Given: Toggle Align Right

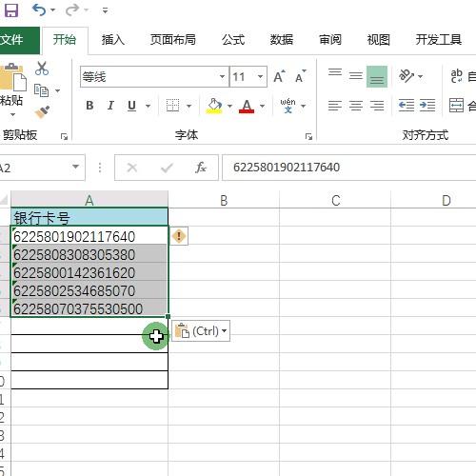Looking at the screenshot, I should [x=377, y=106].
